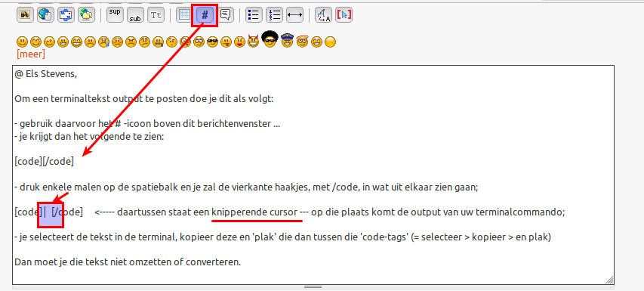Click the underlined words 'knipperende cursor'
The width and height of the screenshot is (644, 291).
point(254,212)
